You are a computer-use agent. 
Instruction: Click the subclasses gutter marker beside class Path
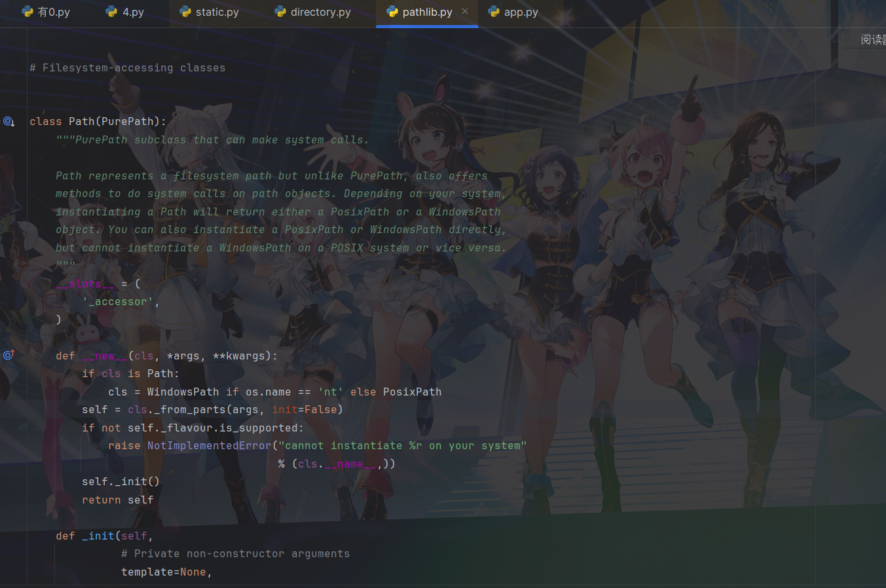9,121
